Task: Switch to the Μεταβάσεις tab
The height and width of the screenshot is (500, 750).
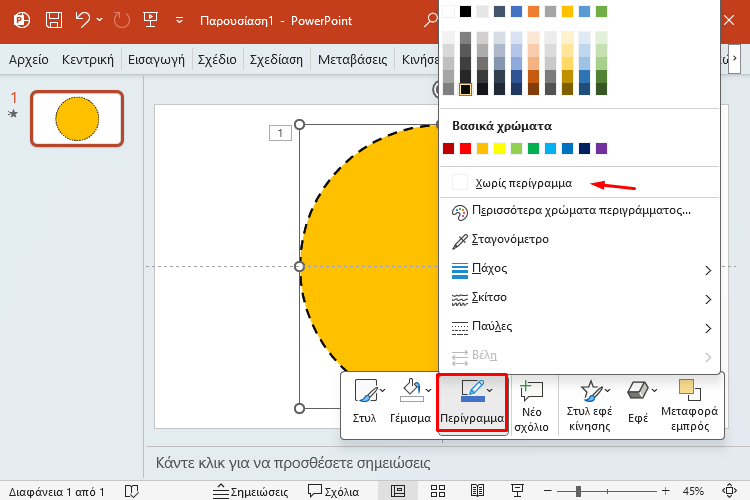Action: point(353,60)
